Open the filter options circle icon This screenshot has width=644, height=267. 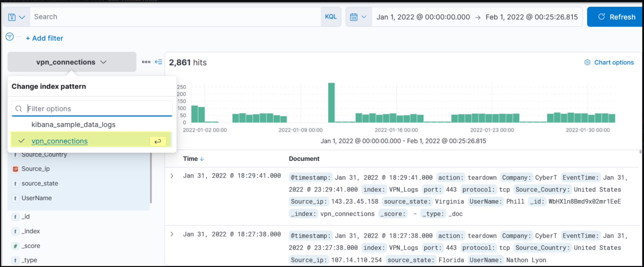[10, 37]
